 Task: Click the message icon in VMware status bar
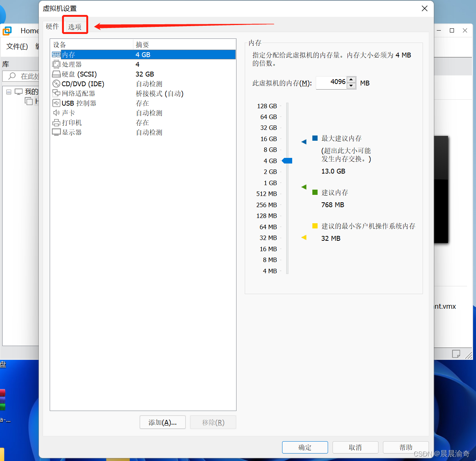click(456, 354)
